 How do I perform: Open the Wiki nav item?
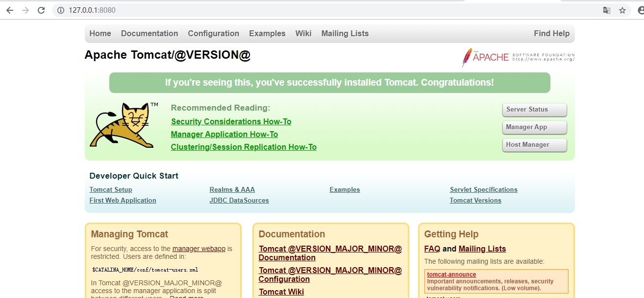303,34
